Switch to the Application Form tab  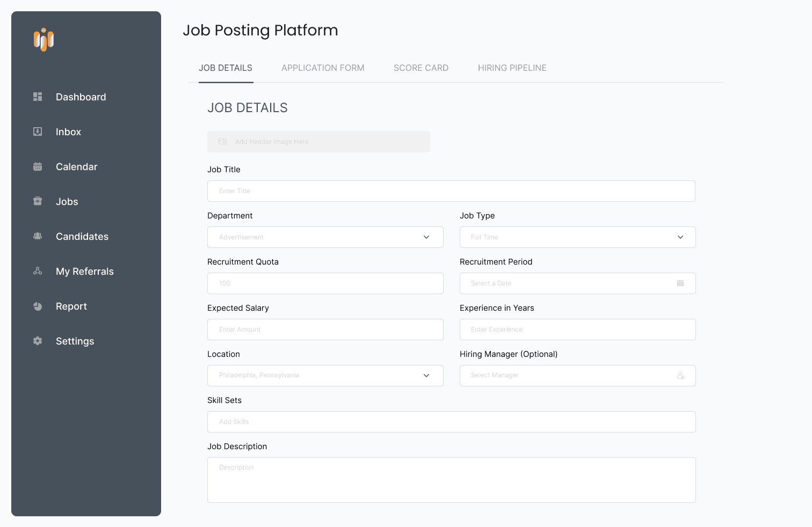point(322,68)
